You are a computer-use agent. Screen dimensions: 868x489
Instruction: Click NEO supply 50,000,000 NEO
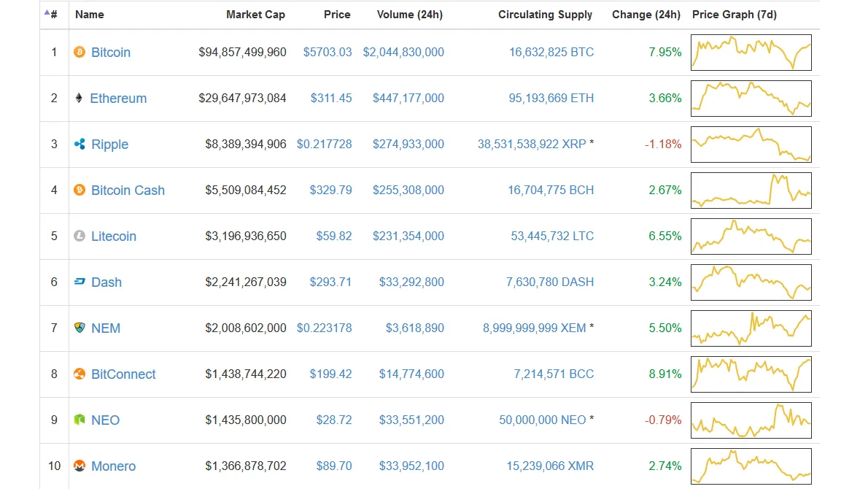543,420
